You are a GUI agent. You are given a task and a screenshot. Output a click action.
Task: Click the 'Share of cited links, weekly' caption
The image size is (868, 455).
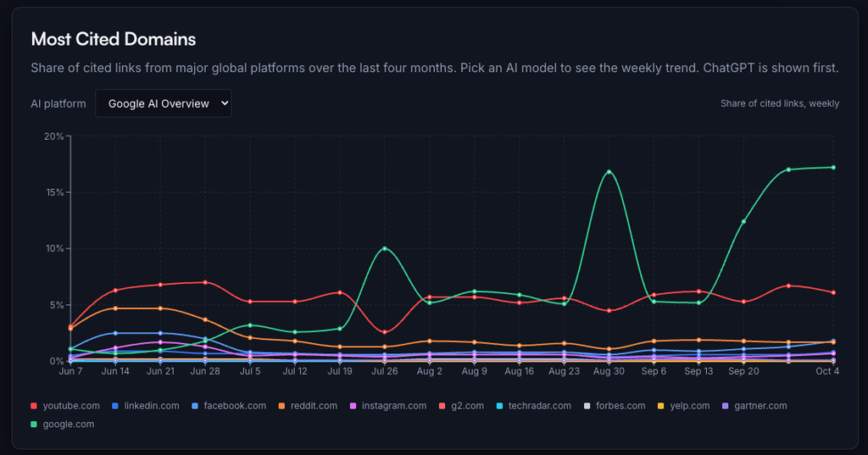pos(780,103)
